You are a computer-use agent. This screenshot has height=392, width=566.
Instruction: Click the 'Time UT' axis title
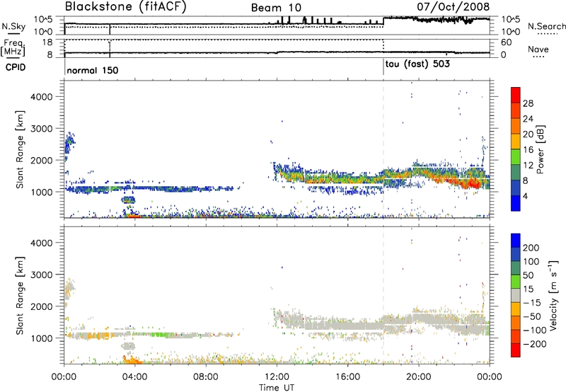277,388
